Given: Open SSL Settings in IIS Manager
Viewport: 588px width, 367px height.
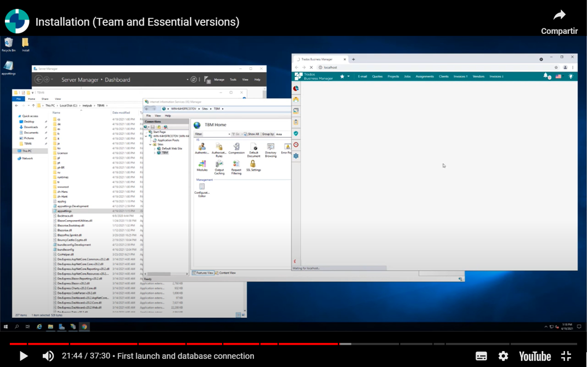Looking at the screenshot, I should tap(253, 166).
